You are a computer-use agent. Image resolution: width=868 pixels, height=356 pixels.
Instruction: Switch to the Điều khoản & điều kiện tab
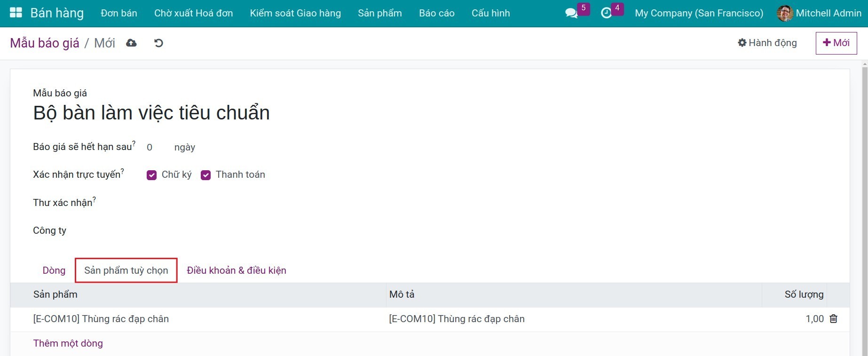[x=237, y=270]
